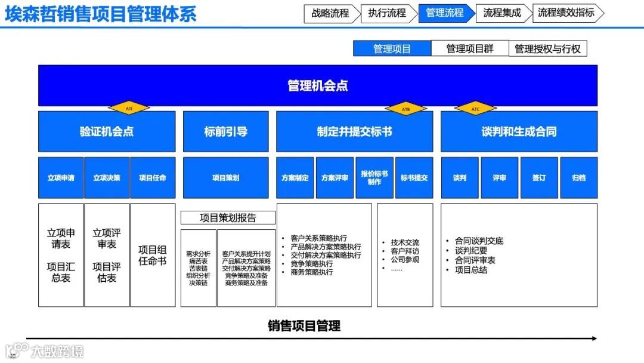This screenshot has height=363, width=644.
Task: Click the 合同评审表 bullet
Action: [475, 260]
